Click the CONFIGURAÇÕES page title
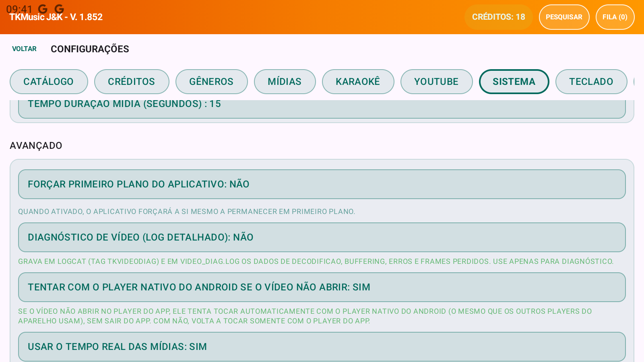This screenshot has width=644, height=362. pyautogui.click(x=90, y=49)
